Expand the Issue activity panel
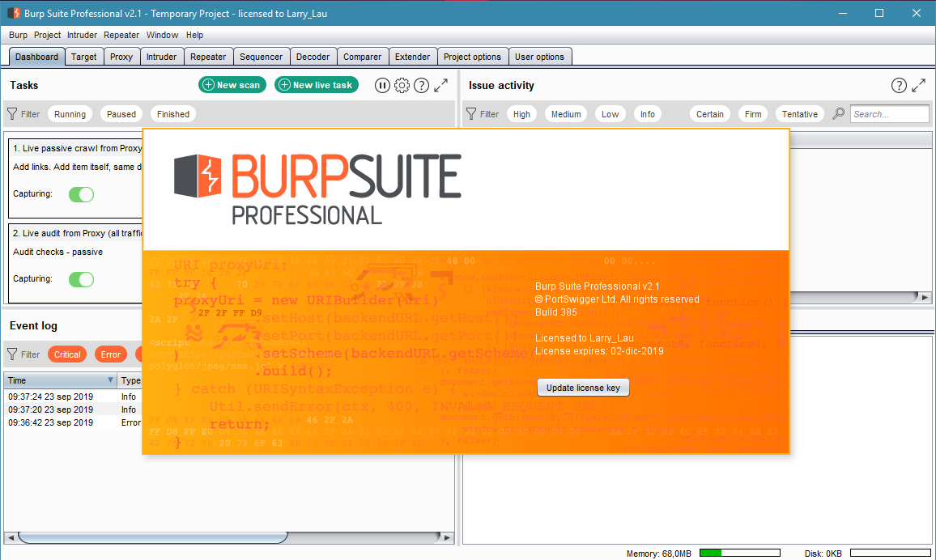Image resolution: width=936 pixels, height=560 pixels. pyautogui.click(x=919, y=85)
